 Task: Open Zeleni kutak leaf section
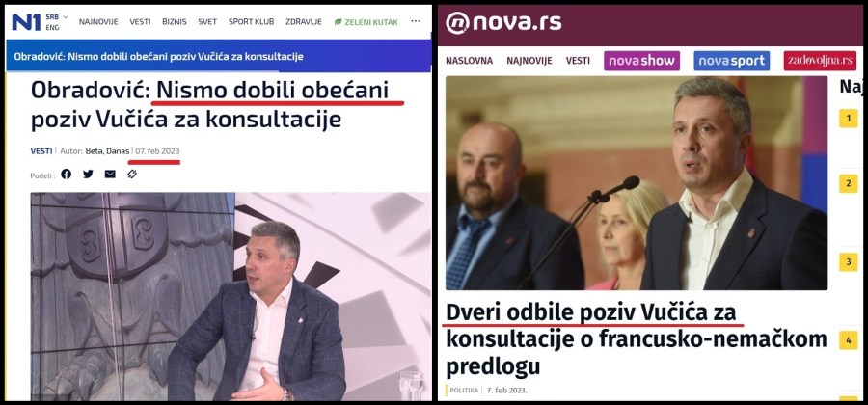pos(366,22)
